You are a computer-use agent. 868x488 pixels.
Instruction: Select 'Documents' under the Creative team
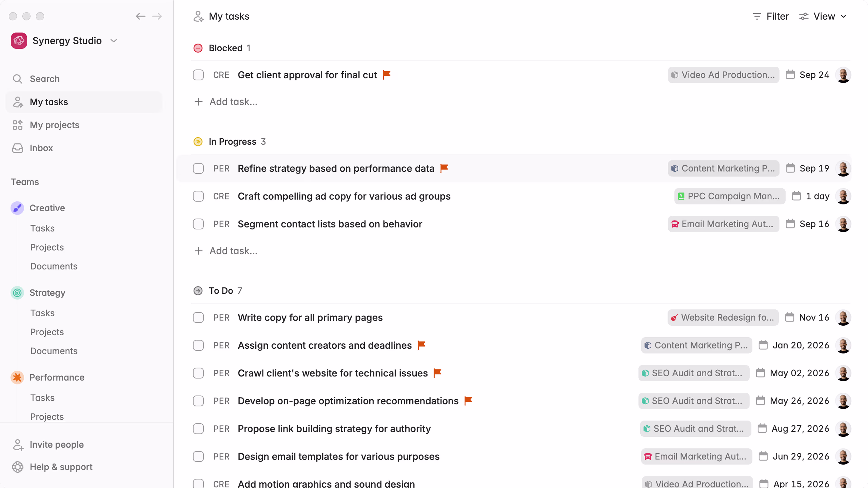pos(54,266)
